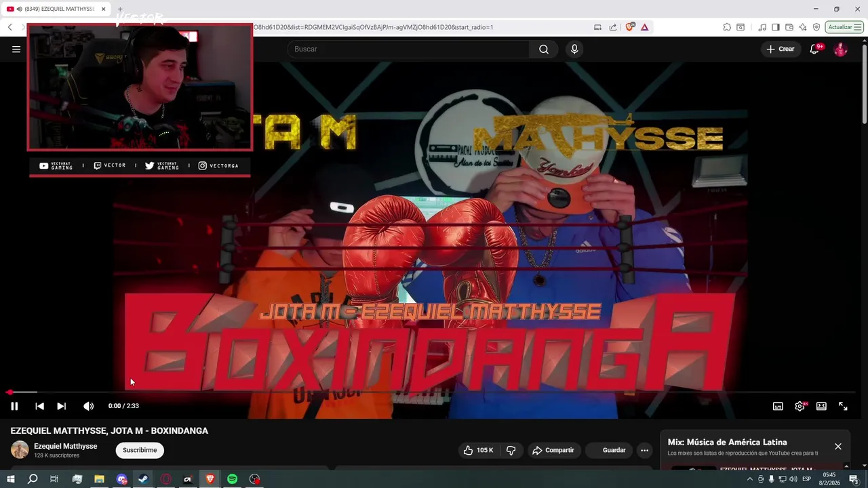Image resolution: width=868 pixels, height=488 pixels.
Task: Select the EZEQUIEL MATTHYSSE browser tab
Action: 56,9
